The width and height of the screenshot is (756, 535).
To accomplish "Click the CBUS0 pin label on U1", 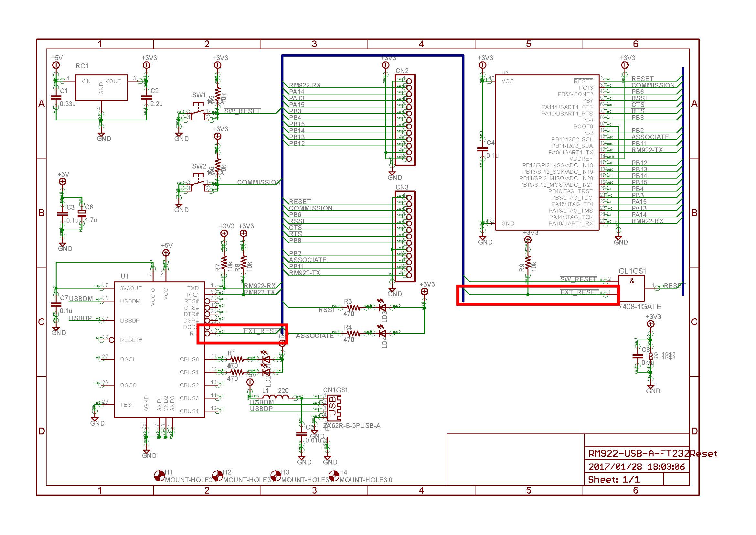I will click(189, 359).
